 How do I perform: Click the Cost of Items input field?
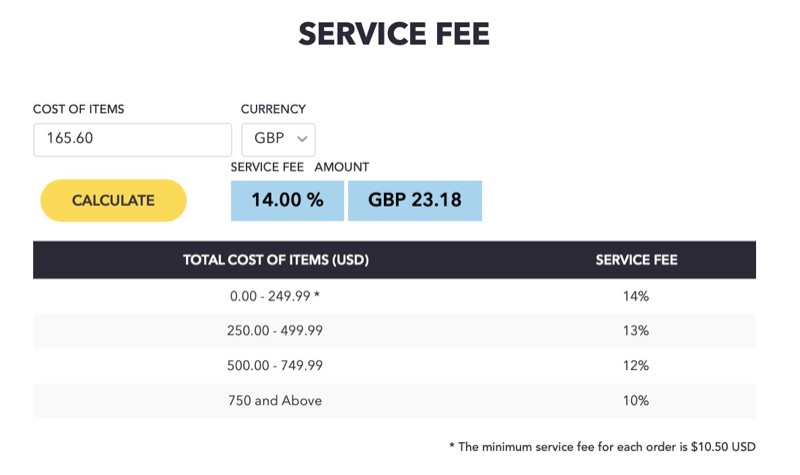pyautogui.click(x=133, y=139)
